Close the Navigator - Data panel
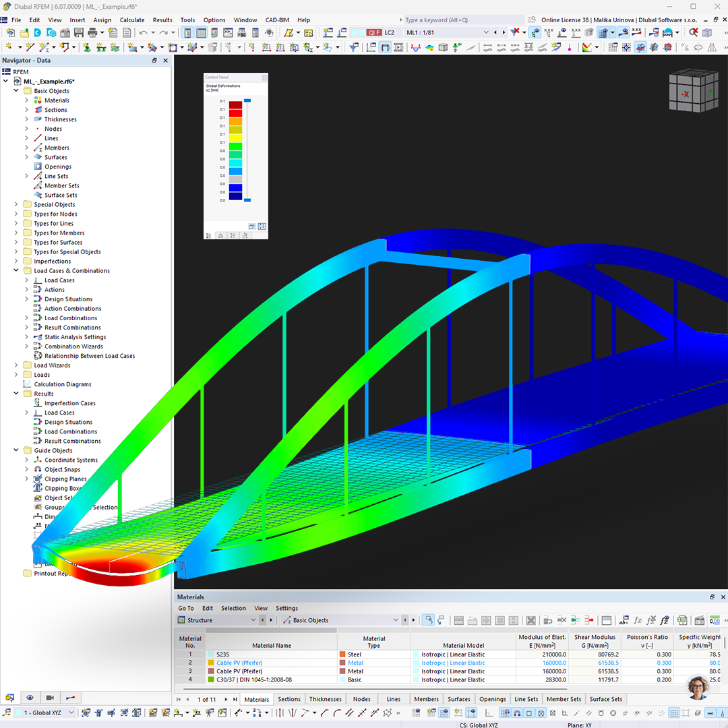This screenshot has height=728, width=728. (x=166, y=61)
